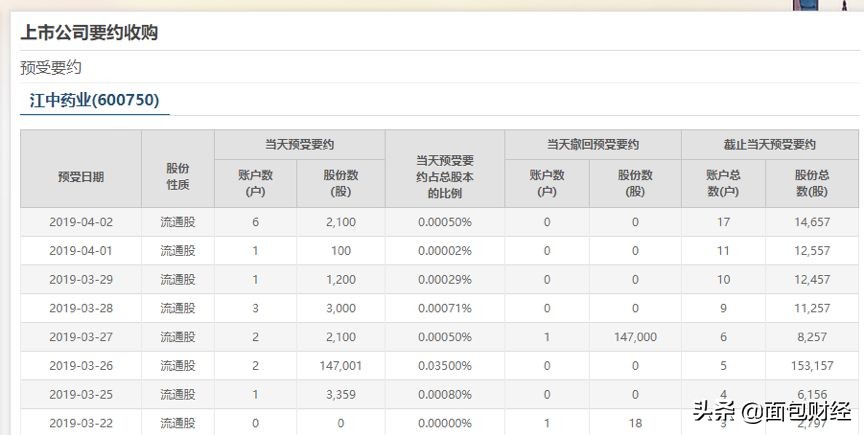864x435 pixels.
Task: Click the 3,000 shares cell
Action: click(x=341, y=308)
